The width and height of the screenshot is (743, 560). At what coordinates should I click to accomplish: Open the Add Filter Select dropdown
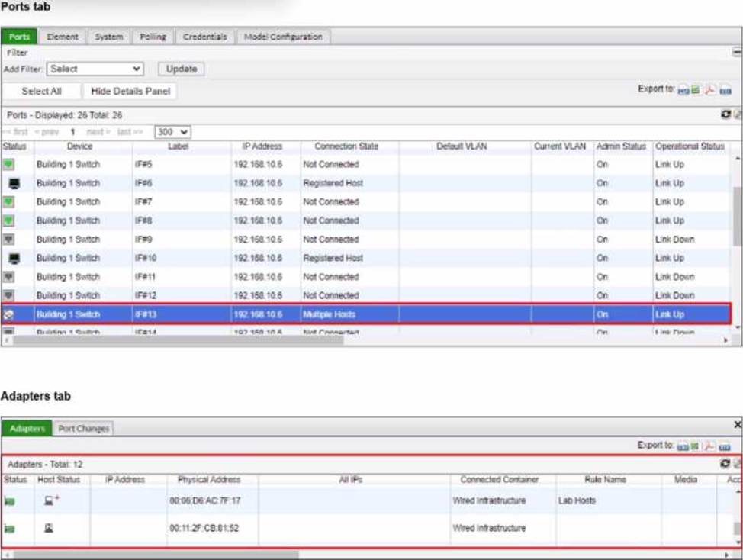[x=95, y=69]
